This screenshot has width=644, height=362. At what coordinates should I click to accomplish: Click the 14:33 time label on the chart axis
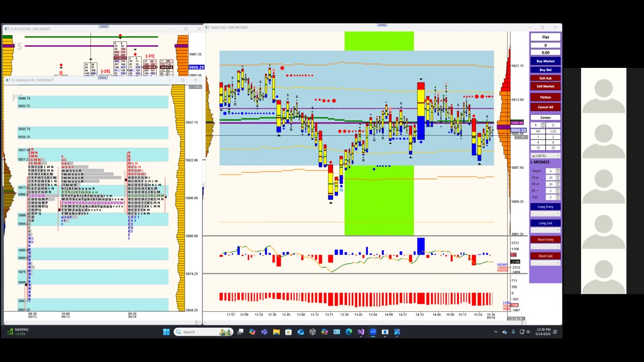(419, 315)
